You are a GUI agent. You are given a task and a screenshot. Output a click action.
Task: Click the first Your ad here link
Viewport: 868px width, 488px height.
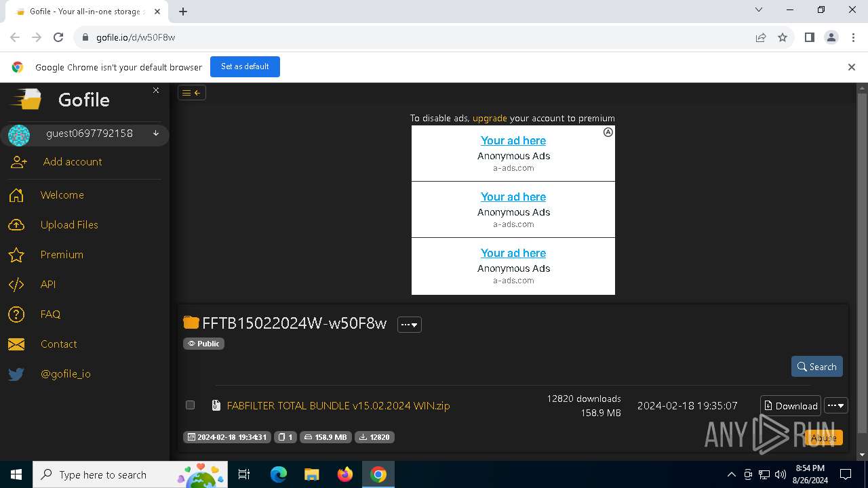[x=513, y=140]
